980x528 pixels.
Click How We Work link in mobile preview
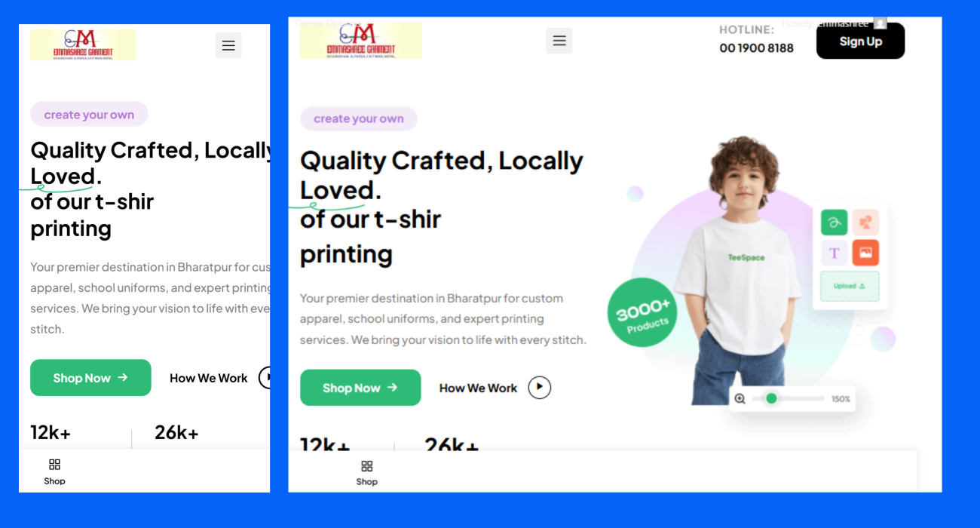coord(209,378)
